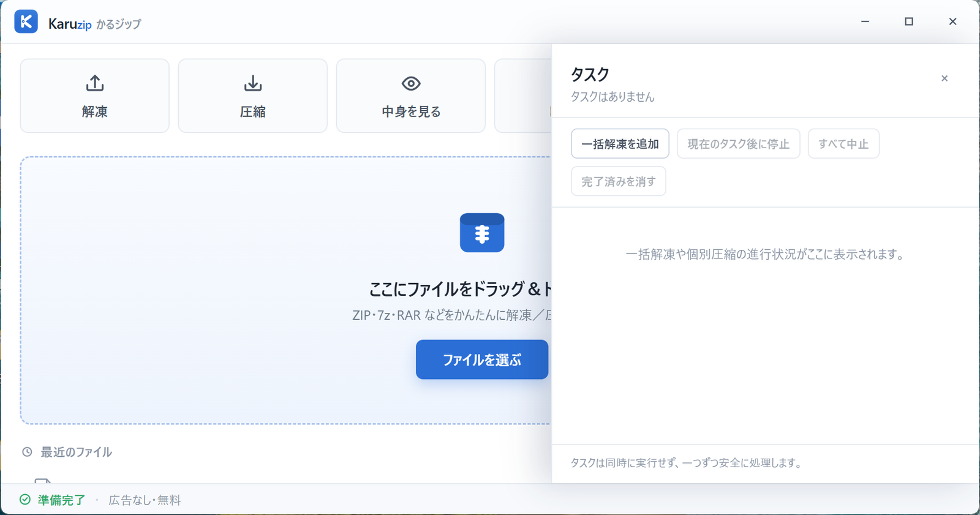
Task: Click the かるジップ title text
Action: 119,24
